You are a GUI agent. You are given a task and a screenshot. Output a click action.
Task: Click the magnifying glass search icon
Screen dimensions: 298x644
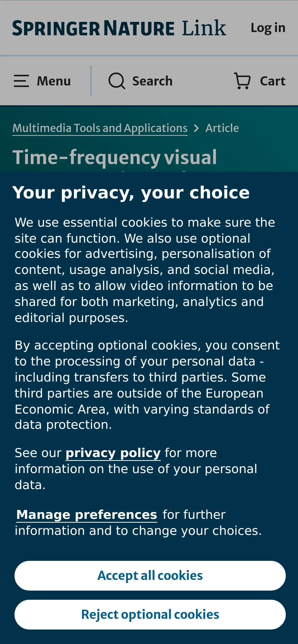pyautogui.click(x=117, y=81)
